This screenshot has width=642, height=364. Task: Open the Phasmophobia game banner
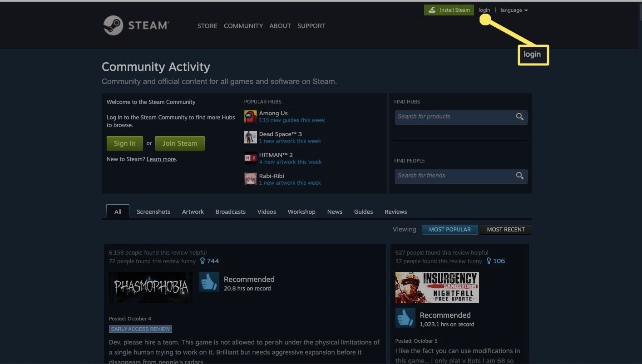pos(151,287)
